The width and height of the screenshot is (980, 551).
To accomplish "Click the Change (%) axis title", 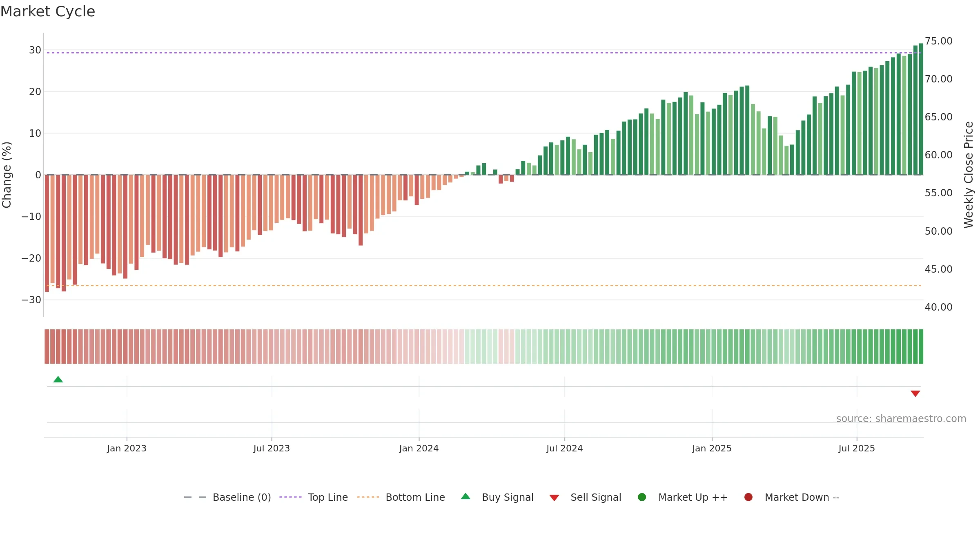I will [7, 175].
